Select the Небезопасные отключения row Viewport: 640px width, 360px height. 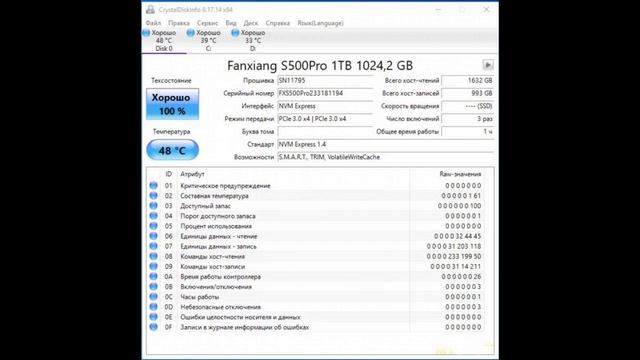tap(316, 307)
